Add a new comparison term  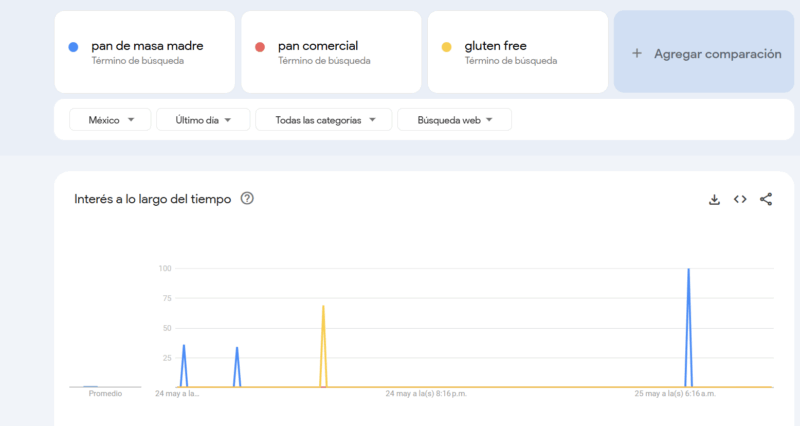pos(706,53)
